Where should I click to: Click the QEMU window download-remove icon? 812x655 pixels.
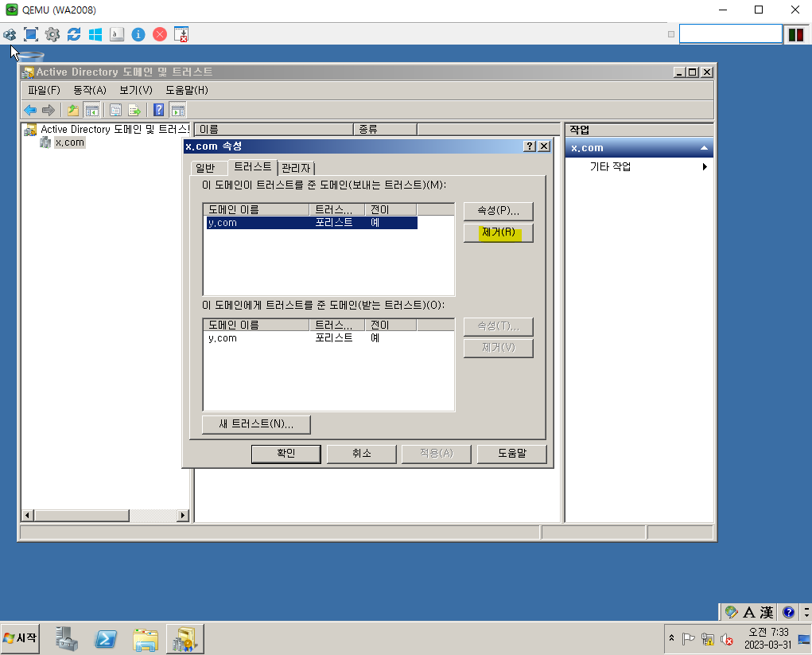[x=181, y=35]
